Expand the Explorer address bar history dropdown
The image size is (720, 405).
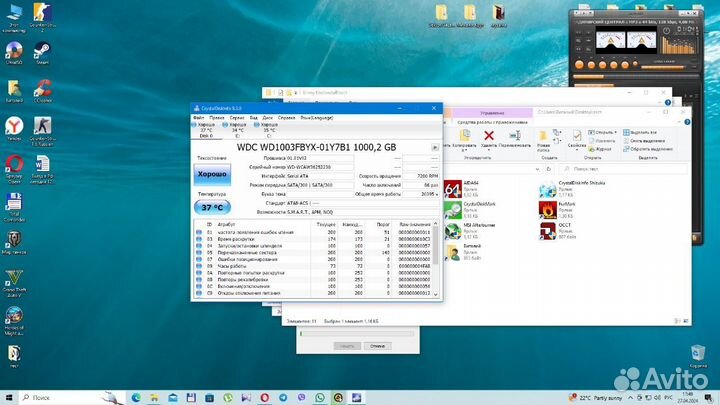[x=537, y=169]
